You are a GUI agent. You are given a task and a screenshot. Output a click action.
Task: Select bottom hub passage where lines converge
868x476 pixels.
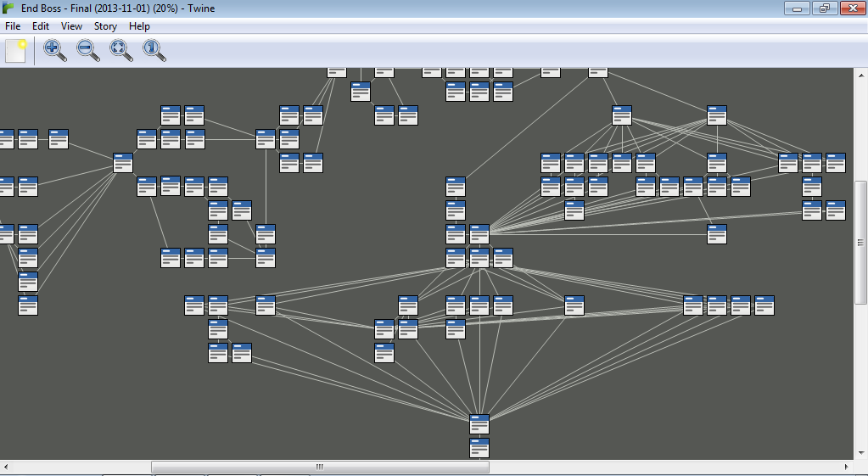[x=479, y=423]
